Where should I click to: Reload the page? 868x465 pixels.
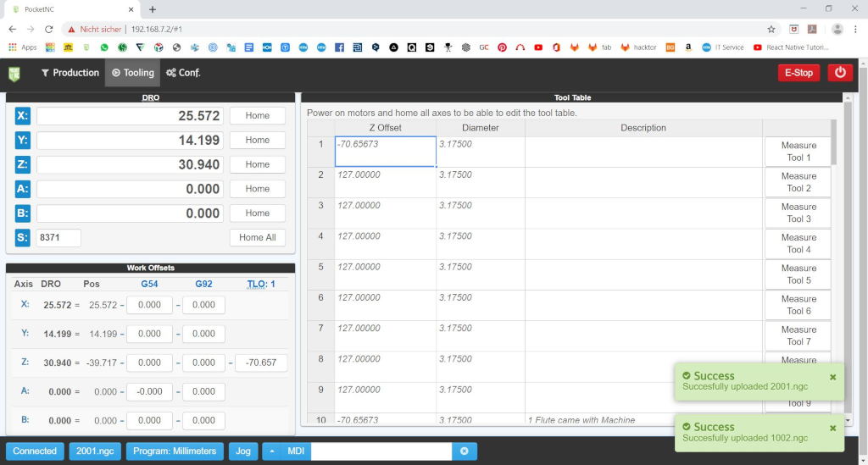tap(48, 30)
